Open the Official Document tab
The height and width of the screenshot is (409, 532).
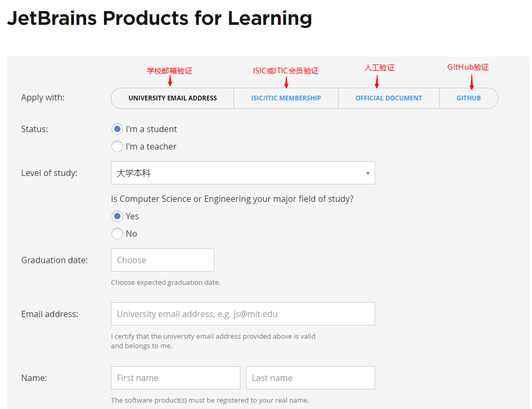coord(388,98)
